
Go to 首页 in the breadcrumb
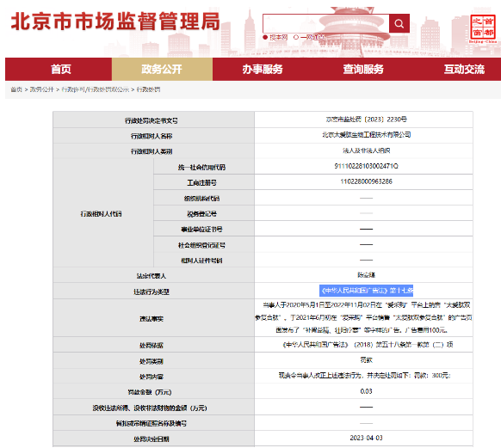coord(16,89)
